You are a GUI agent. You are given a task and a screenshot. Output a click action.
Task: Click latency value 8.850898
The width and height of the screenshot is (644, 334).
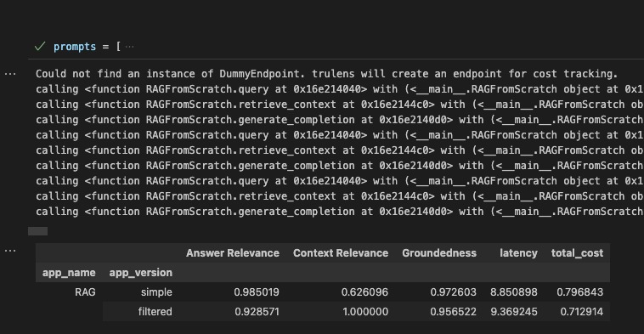(514, 292)
